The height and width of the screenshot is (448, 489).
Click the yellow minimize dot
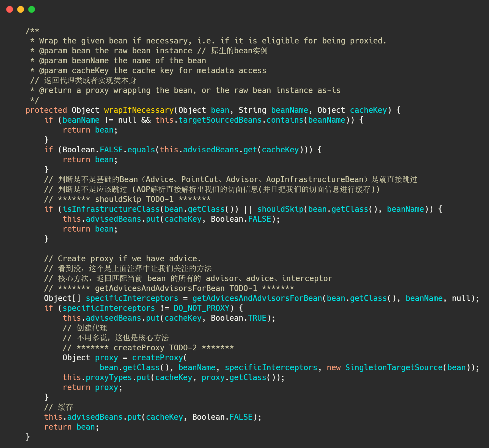click(x=21, y=9)
